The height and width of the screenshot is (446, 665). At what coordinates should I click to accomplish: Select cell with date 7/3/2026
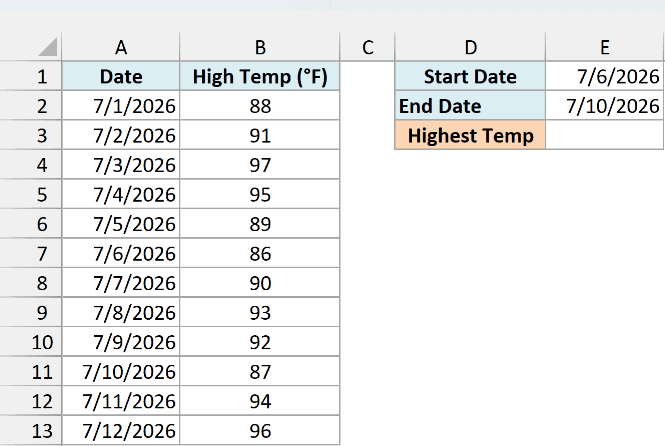point(121,164)
